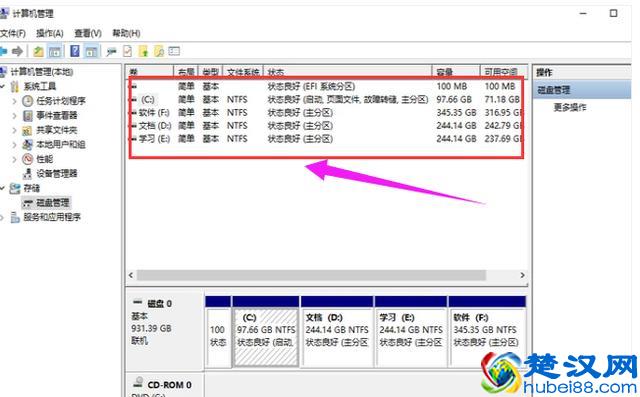Click the volume list scrollbar right arrow
This screenshot has height=397, width=640.
522,275
